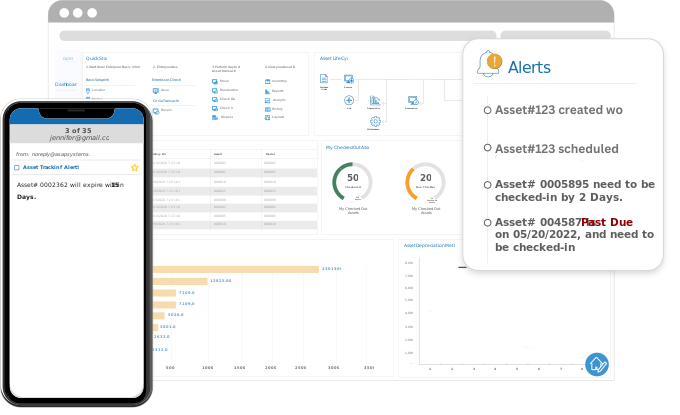Click the 20 Past Due gauge
This screenshot has height=415, width=680.
click(426, 181)
